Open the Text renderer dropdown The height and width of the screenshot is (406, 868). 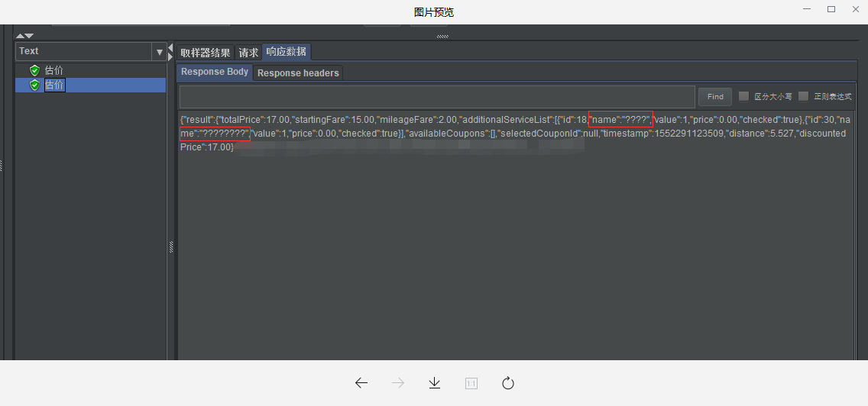pos(160,52)
